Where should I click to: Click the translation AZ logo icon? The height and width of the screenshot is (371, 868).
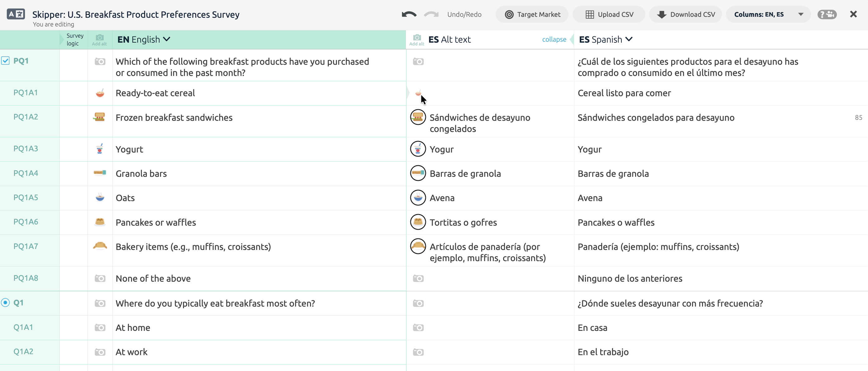coord(16,14)
